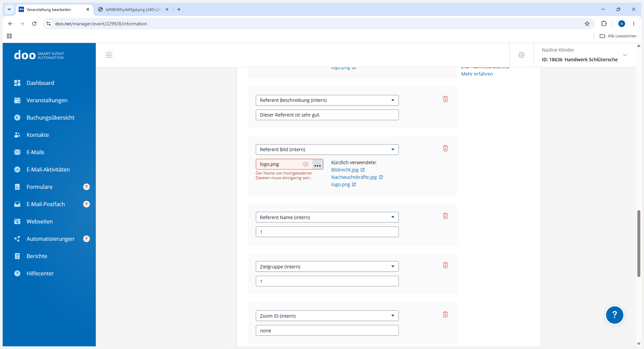Click the Referent Name value field
Image resolution: width=644 pixels, height=349 pixels.
(327, 232)
